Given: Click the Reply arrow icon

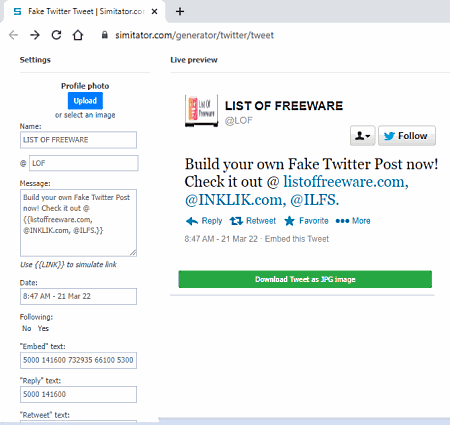Looking at the screenshot, I should 192,221.
